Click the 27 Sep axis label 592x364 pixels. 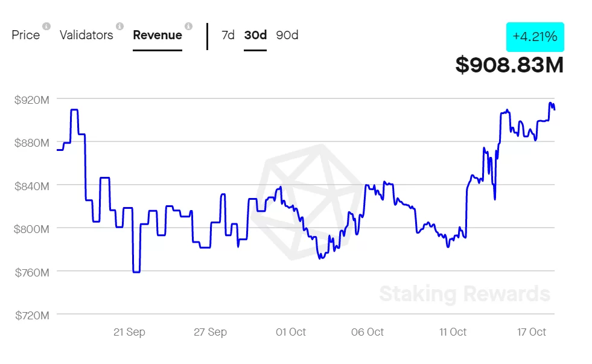[210, 332]
